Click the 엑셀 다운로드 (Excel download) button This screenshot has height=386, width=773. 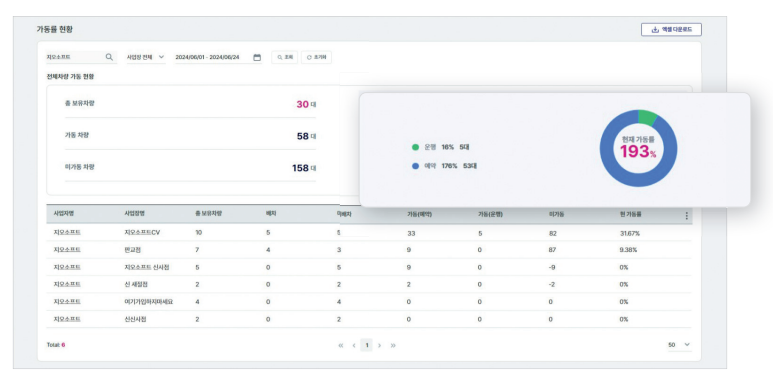(671, 30)
